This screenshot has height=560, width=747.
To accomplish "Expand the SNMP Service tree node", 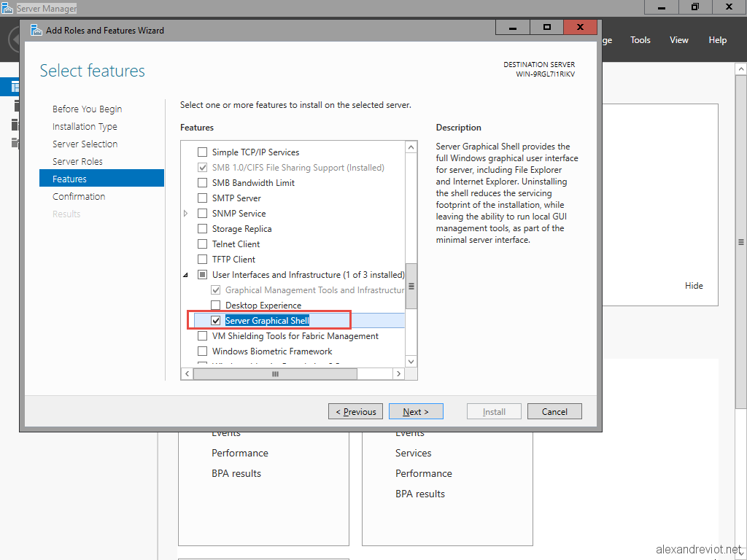I will (186, 214).
